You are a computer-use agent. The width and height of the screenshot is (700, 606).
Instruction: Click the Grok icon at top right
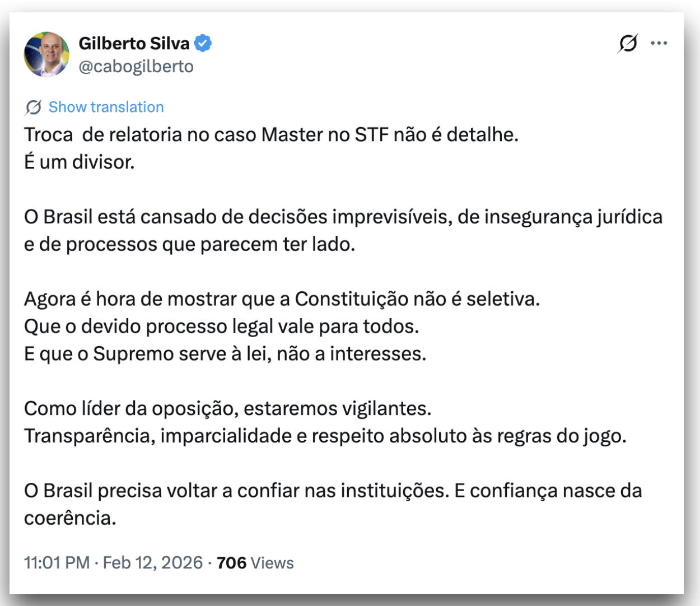point(628,43)
